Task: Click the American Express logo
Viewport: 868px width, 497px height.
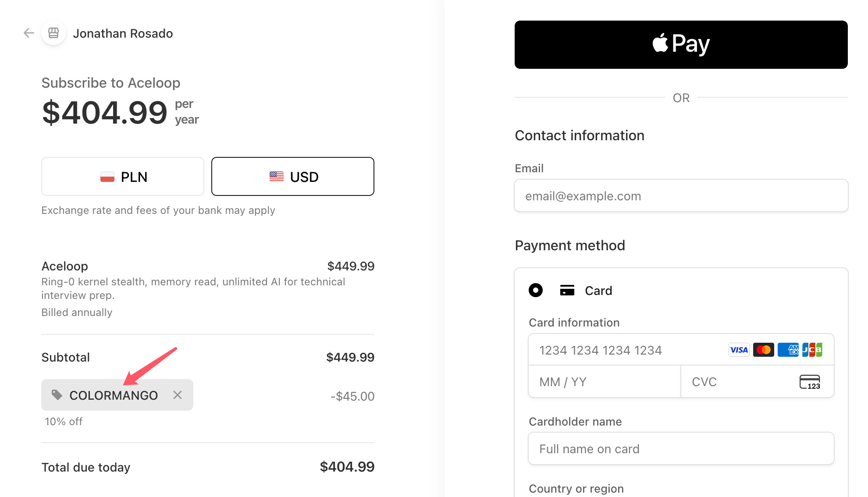Action: pos(788,350)
